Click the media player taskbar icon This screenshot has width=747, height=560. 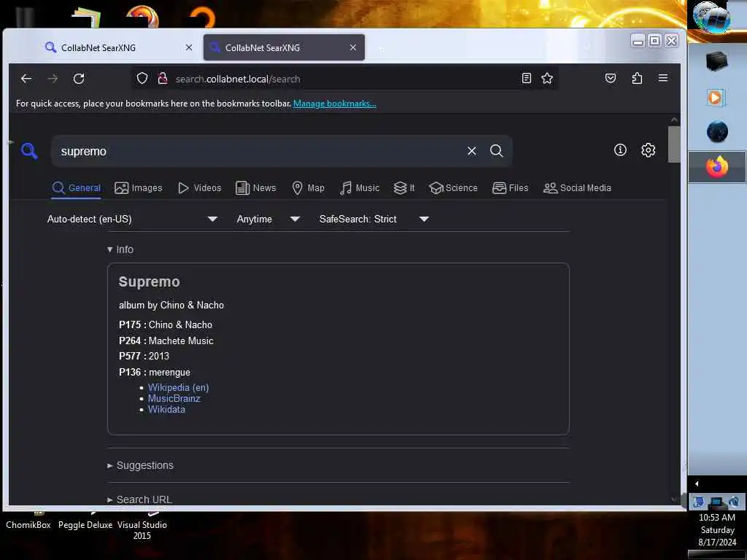(716, 98)
